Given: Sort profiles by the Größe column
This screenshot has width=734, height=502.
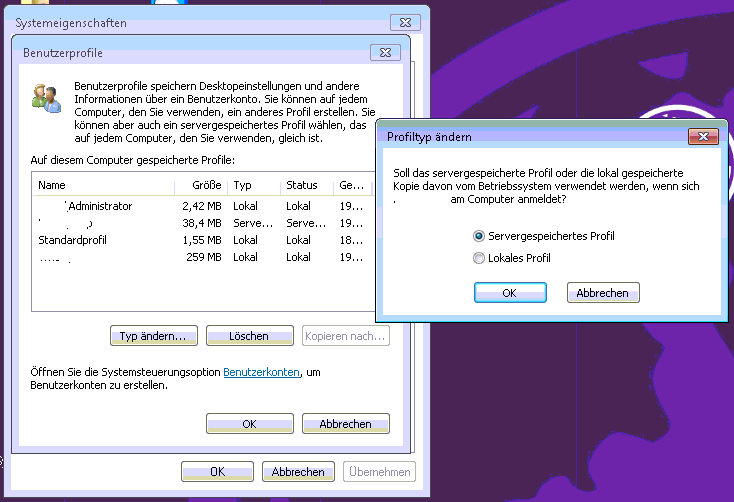Looking at the screenshot, I should click(x=198, y=185).
